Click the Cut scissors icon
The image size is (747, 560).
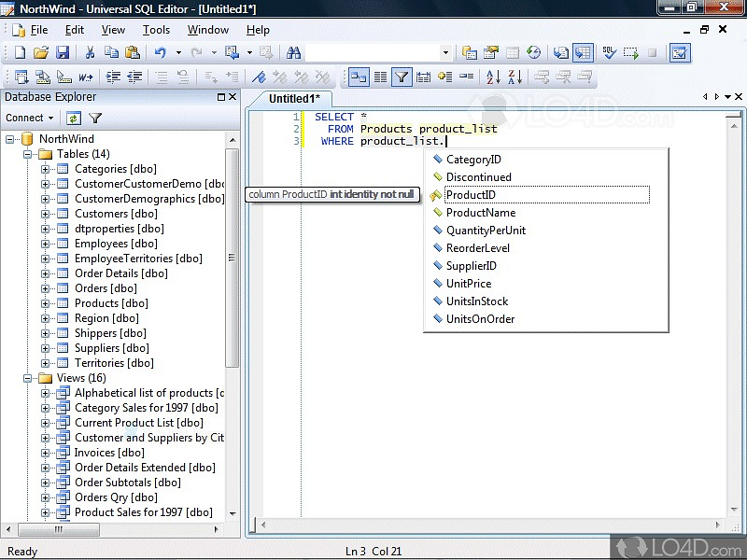click(91, 53)
